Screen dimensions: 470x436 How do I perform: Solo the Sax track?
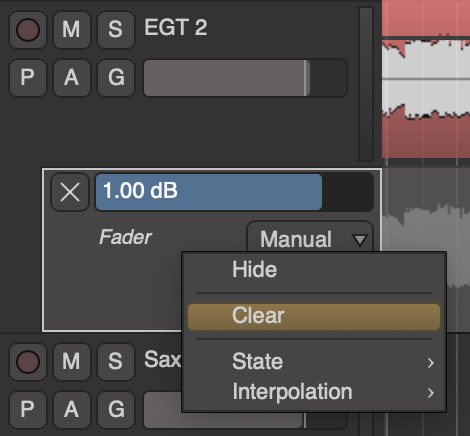pyautogui.click(x=116, y=362)
